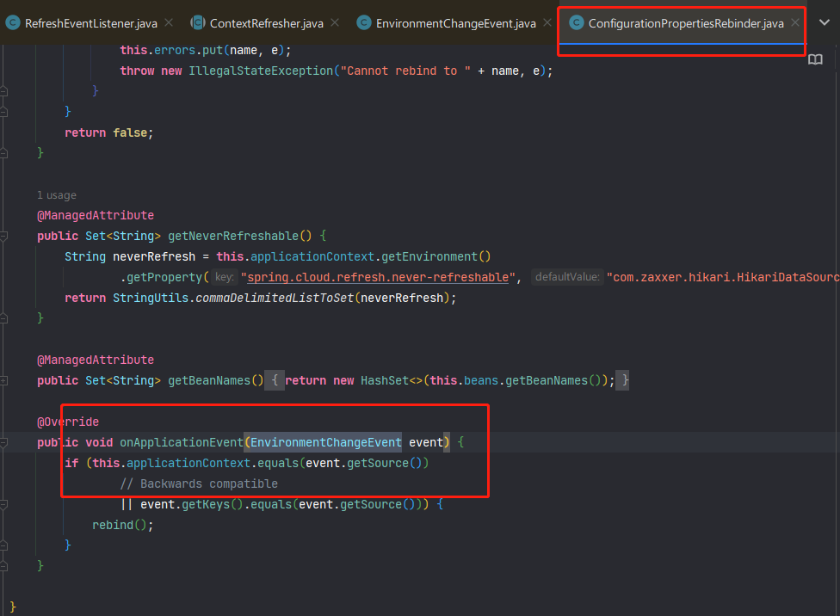Click the 'defaultValue:' parameter hint
This screenshot has height=616, width=840.
click(567, 277)
